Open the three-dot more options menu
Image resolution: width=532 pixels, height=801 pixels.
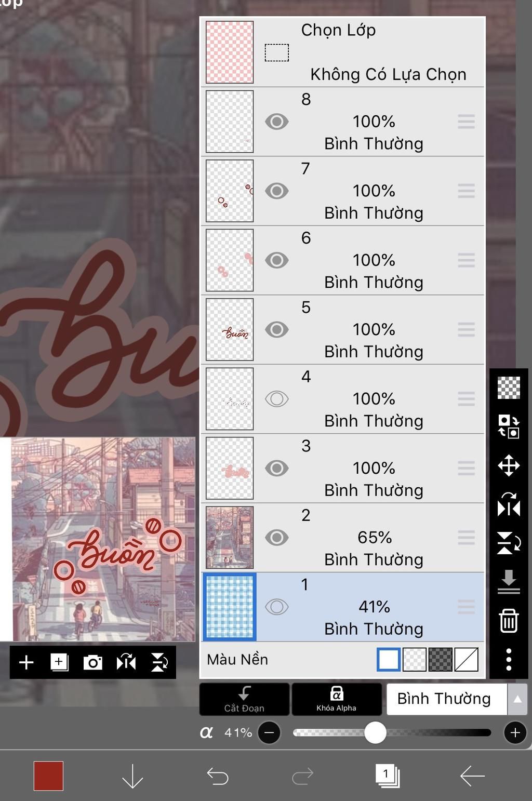point(509,659)
